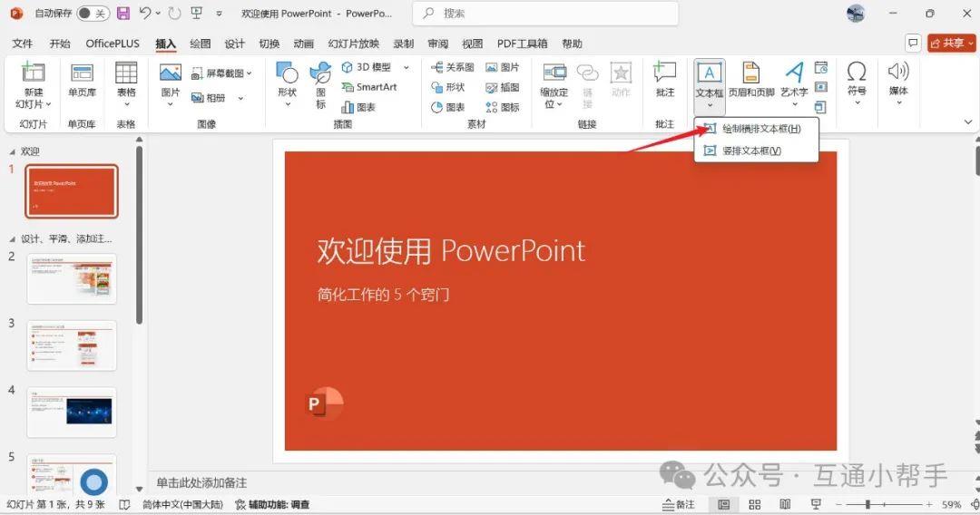Switch to the PDF工具箱 tab
The height and width of the screenshot is (515, 980).
point(522,44)
